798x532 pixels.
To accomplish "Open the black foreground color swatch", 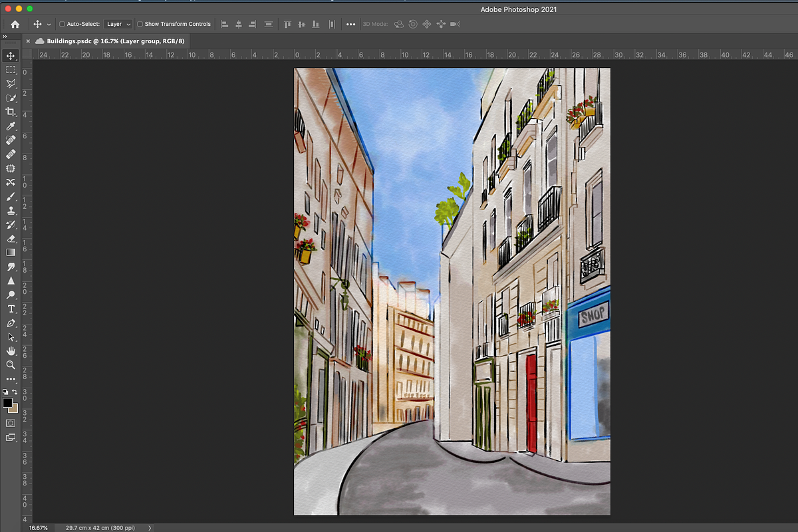I will [7, 402].
